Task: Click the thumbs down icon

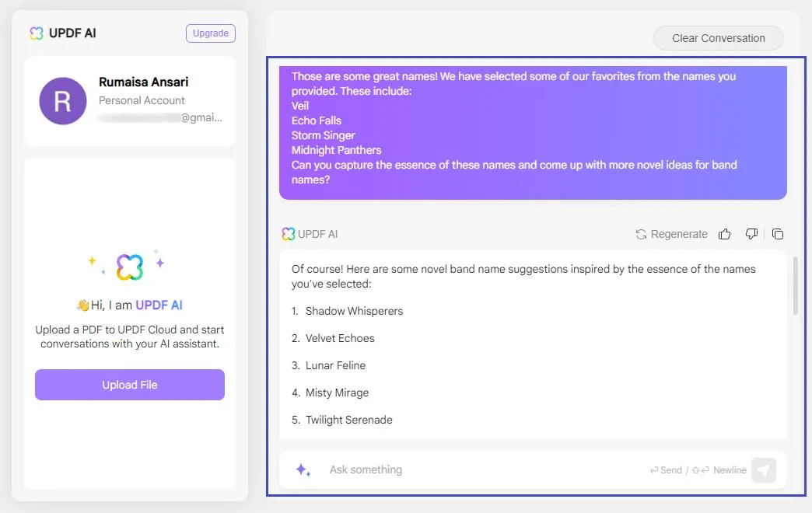Action: [751, 234]
